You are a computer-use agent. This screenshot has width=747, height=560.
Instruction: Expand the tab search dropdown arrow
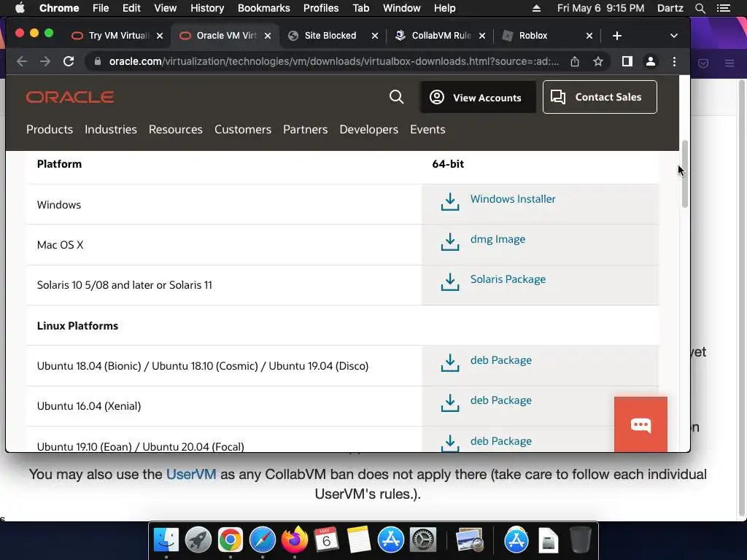[673, 36]
